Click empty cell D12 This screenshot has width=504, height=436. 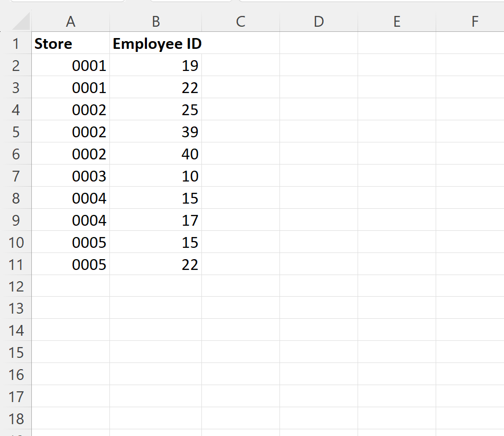[319, 286]
